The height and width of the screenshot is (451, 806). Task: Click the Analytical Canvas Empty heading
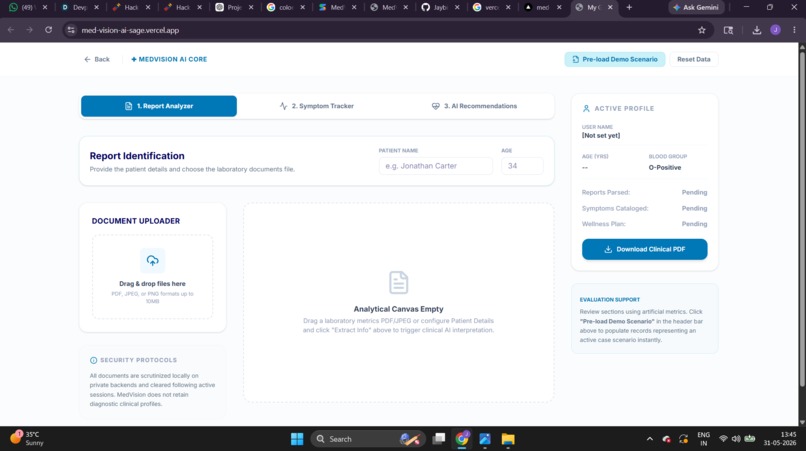(x=398, y=309)
